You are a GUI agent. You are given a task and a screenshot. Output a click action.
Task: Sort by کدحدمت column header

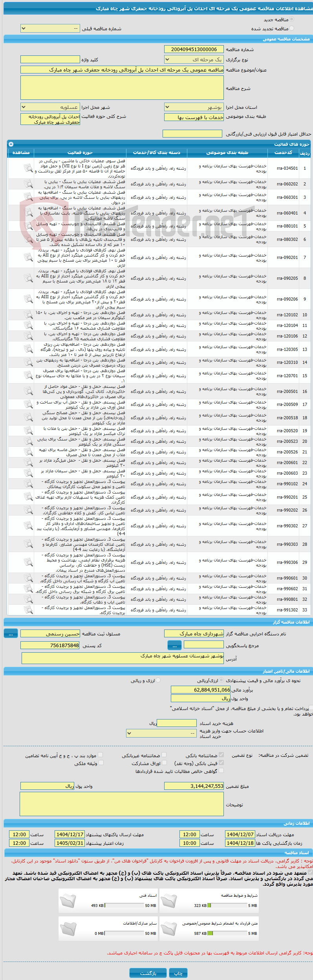(283, 152)
